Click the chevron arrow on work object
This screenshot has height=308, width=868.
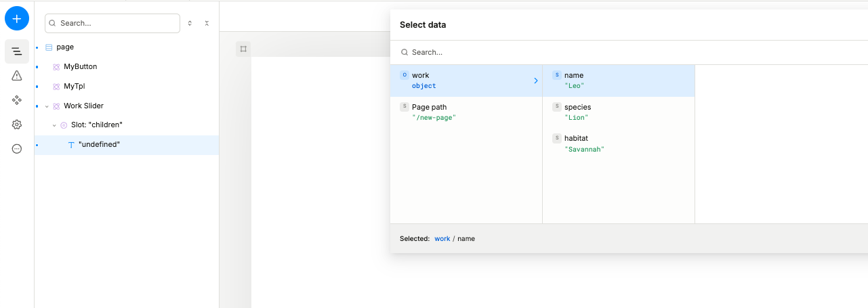click(535, 81)
